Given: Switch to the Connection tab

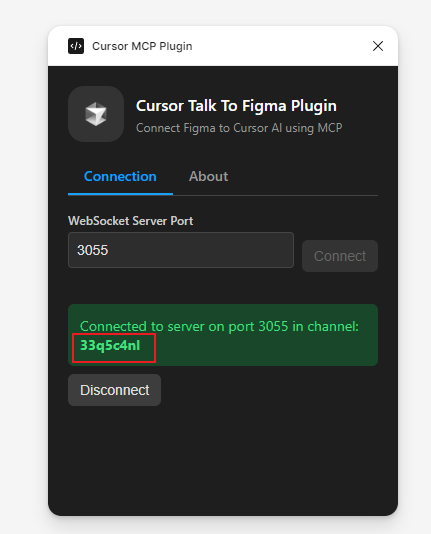Looking at the screenshot, I should [120, 176].
